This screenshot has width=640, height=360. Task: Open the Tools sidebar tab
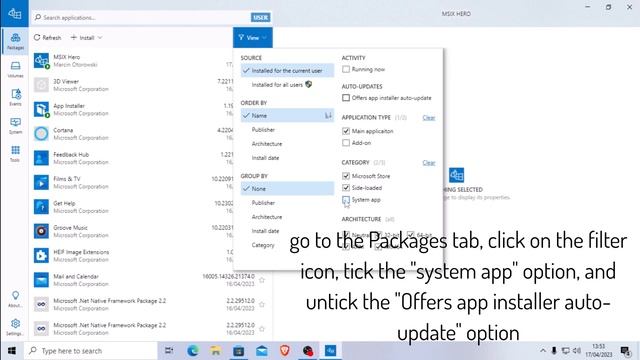(x=15, y=154)
